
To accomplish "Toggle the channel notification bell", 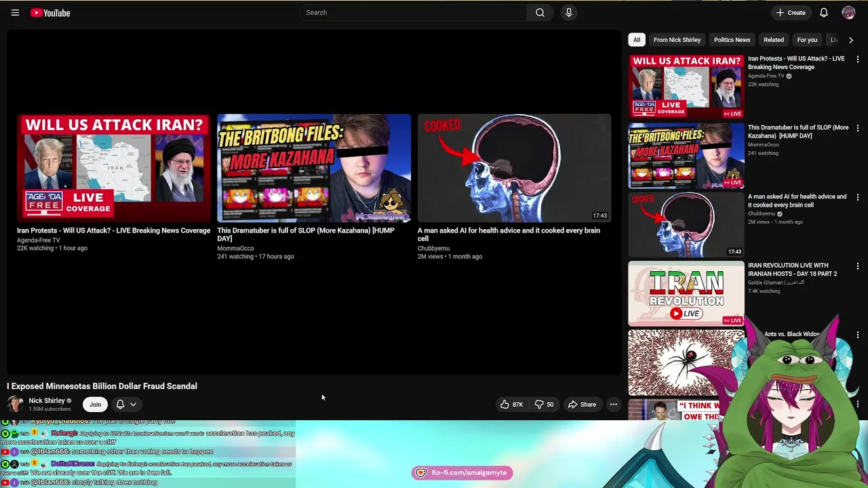I will [x=120, y=405].
